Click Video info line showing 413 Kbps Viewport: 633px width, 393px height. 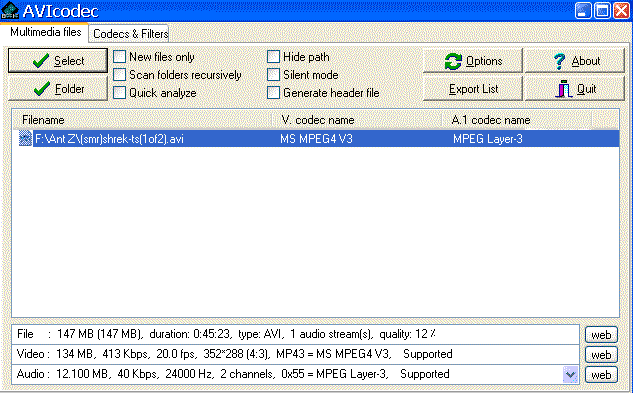296,354
